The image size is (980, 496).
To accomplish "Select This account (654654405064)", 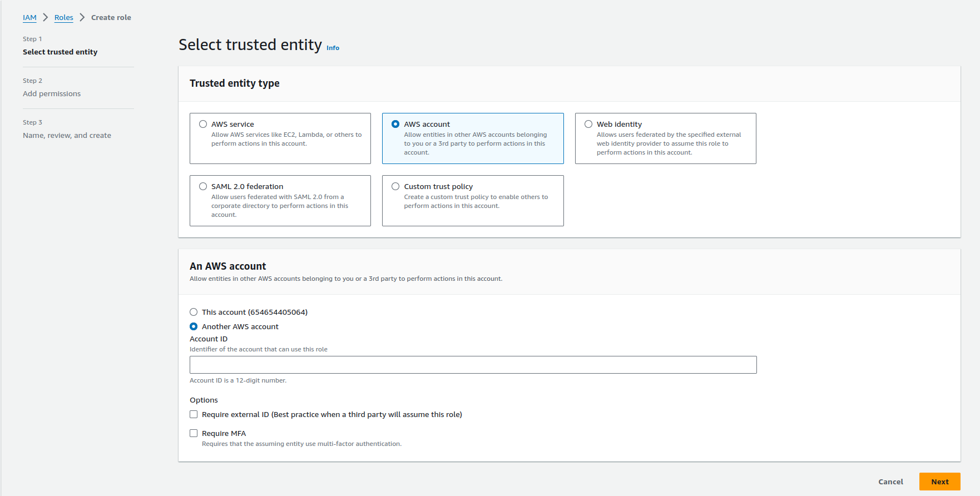I will tap(194, 312).
